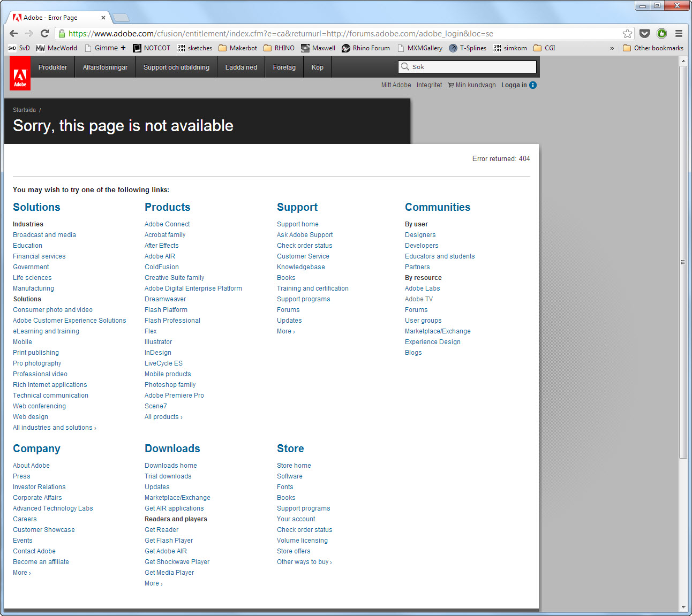692x616 pixels.
Task: Click the scrollbar down arrow
Action: coord(683,607)
